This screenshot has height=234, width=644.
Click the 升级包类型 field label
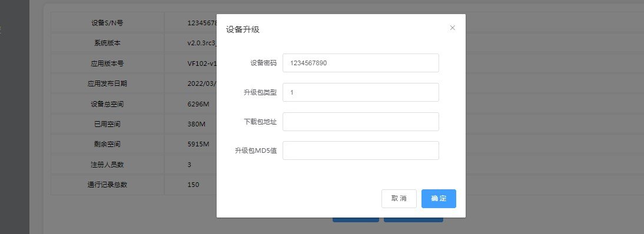(x=260, y=93)
